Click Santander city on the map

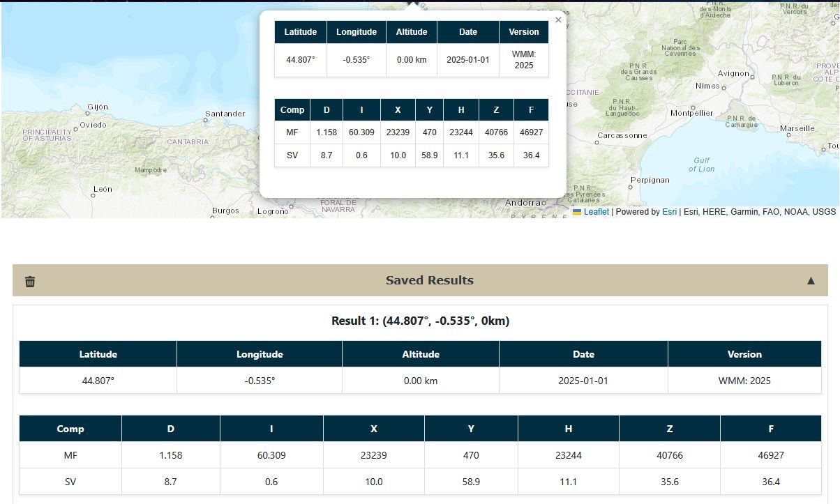[225, 114]
